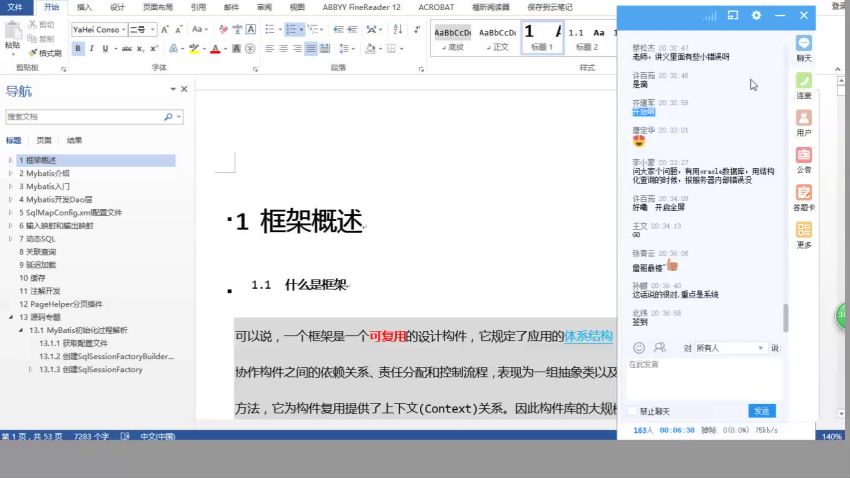The image size is (850, 478).
Task: Open chat panel settings gear
Action: (756, 15)
